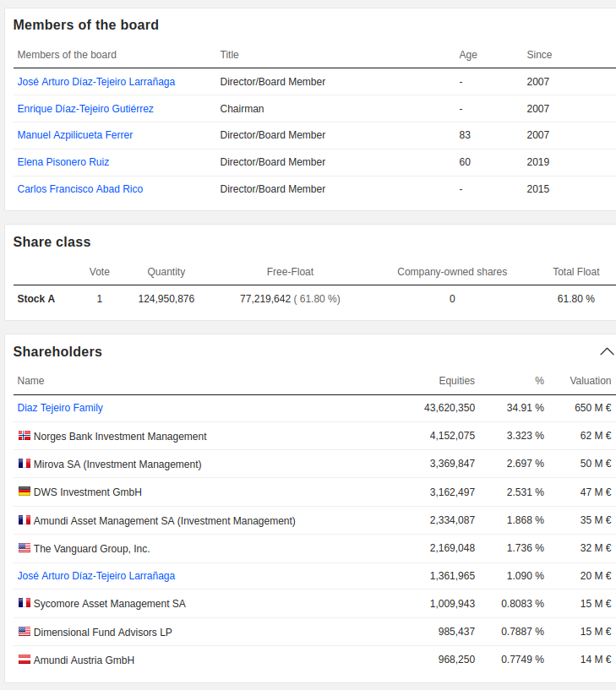Viewport: 616px width, 690px height.
Task: Click the quantity value 124,950,876
Action: (166, 299)
